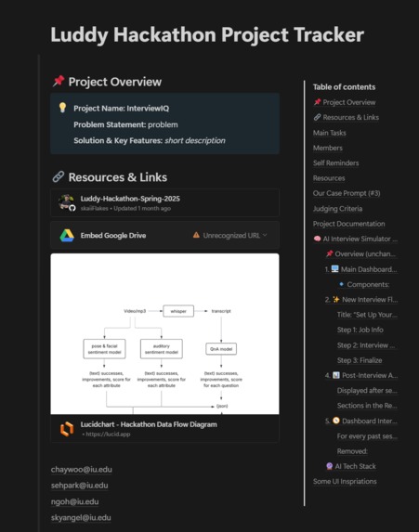Select Our Case Prompt (#3) contents entry
Image resolution: width=419 pixels, height=532 pixels.
pos(347,193)
